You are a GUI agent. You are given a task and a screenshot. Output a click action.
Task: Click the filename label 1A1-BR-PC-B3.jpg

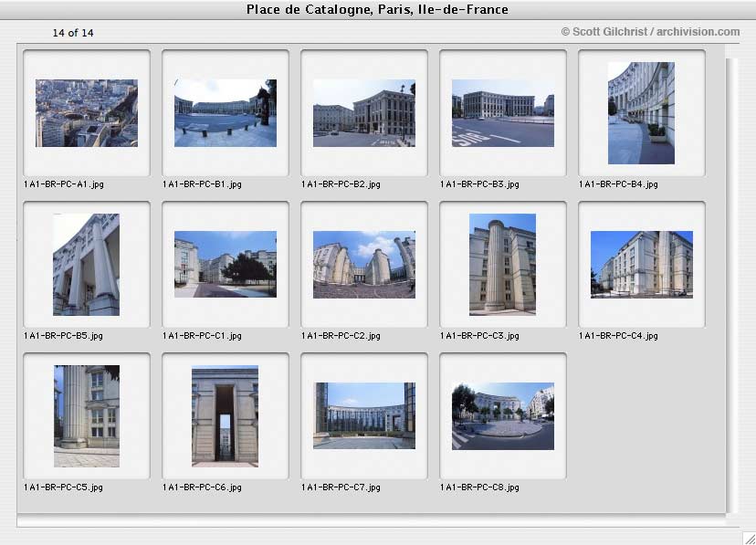(x=479, y=184)
